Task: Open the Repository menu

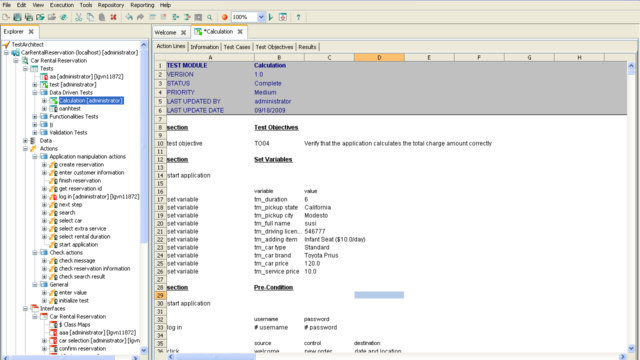Action: coord(111,5)
